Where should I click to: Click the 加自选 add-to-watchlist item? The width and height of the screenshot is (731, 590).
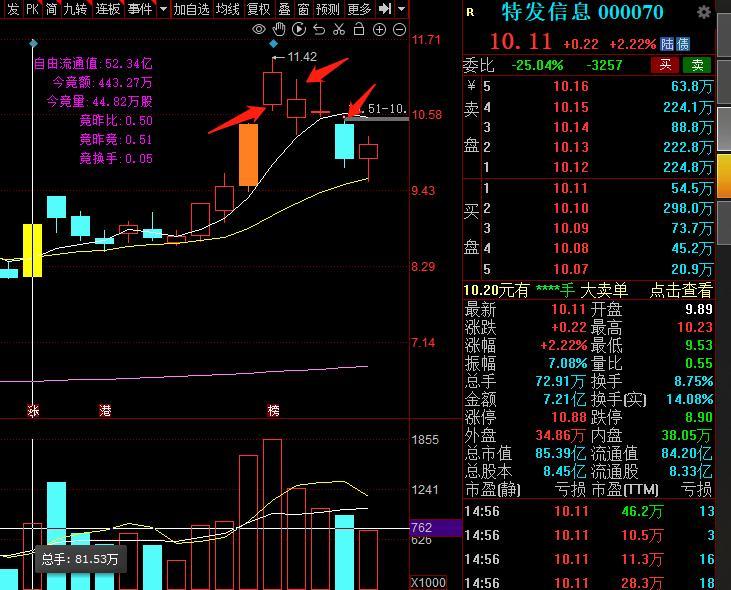[x=192, y=8]
